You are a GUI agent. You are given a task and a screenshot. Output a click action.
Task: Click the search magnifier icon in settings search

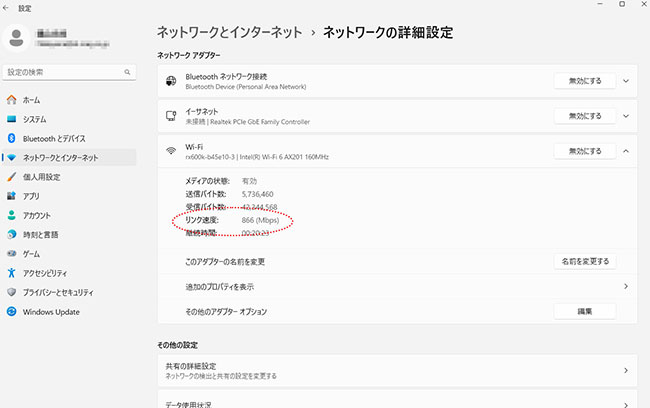(127, 72)
